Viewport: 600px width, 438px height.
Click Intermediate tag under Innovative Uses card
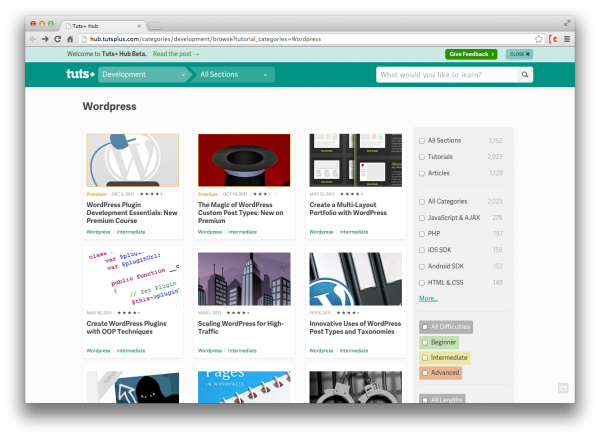(354, 350)
